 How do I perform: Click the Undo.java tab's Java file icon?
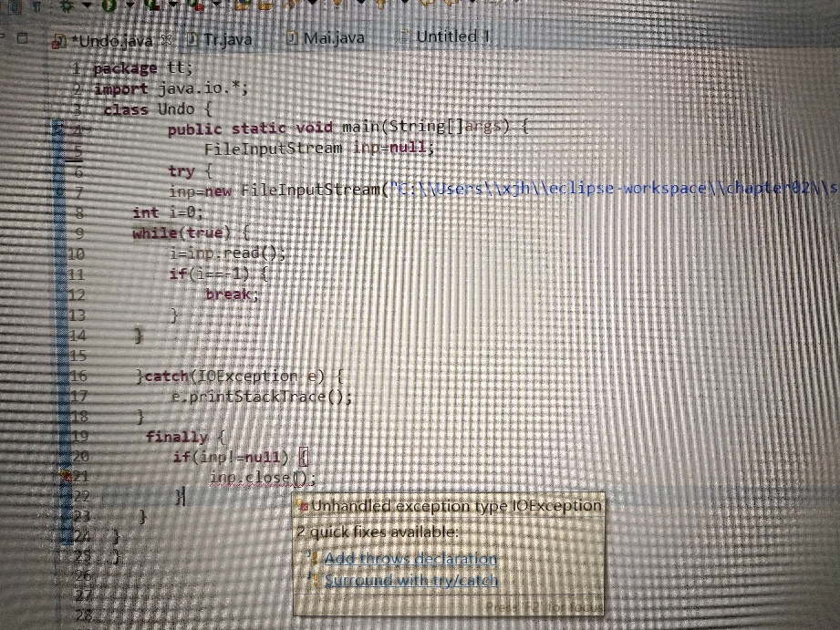pos(59,42)
